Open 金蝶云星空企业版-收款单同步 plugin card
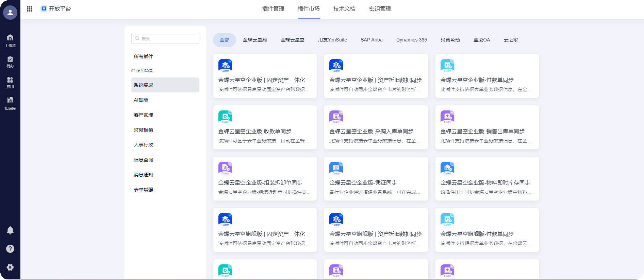The image size is (644, 280). (x=265, y=127)
